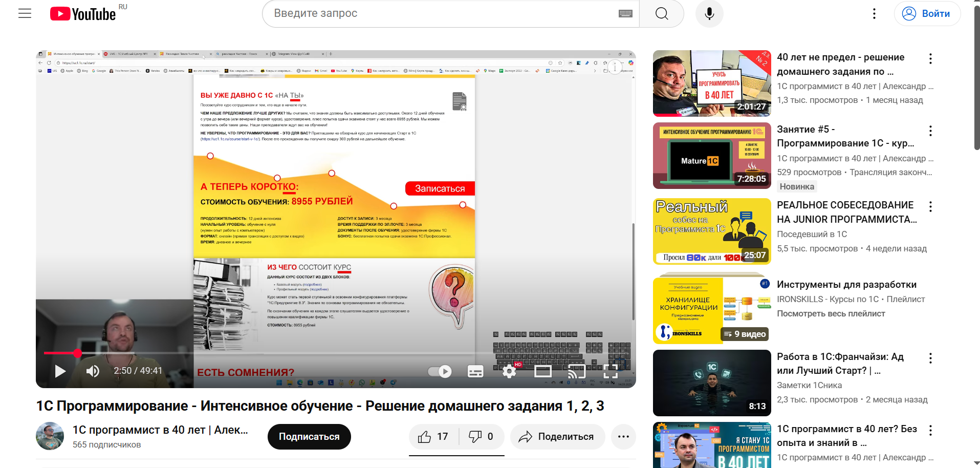The image size is (980, 468).
Task: Open РЕАЛЬНОЕ СОБЕСЕДОВАНИЕ video title
Action: point(847,212)
